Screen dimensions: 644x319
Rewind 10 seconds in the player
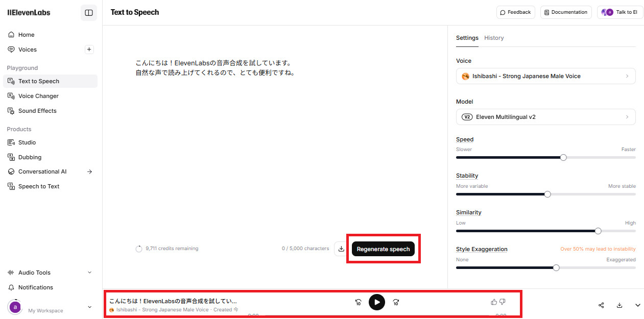pos(358,302)
